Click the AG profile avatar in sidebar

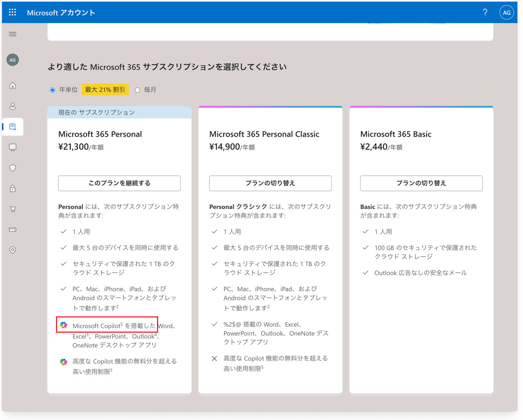pyautogui.click(x=12, y=60)
